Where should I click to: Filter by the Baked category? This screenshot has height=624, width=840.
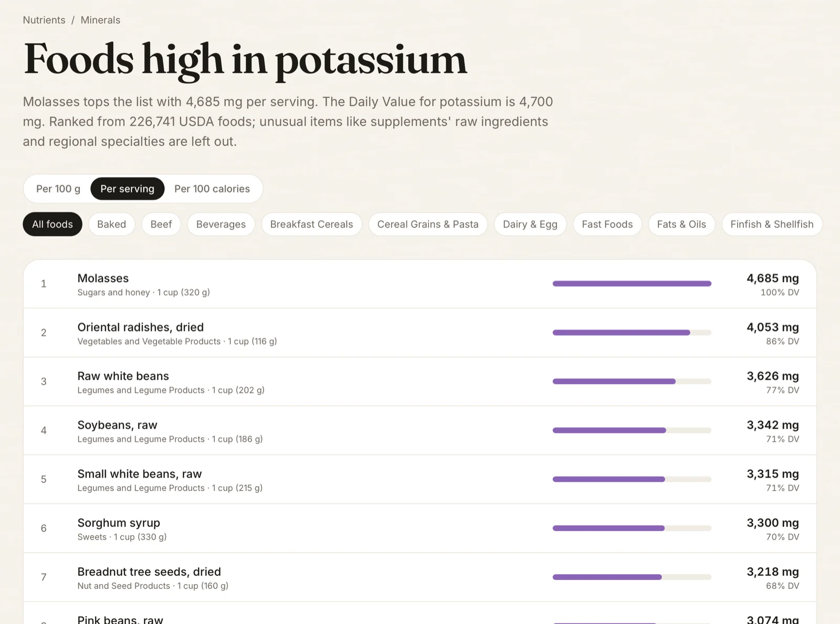112,224
